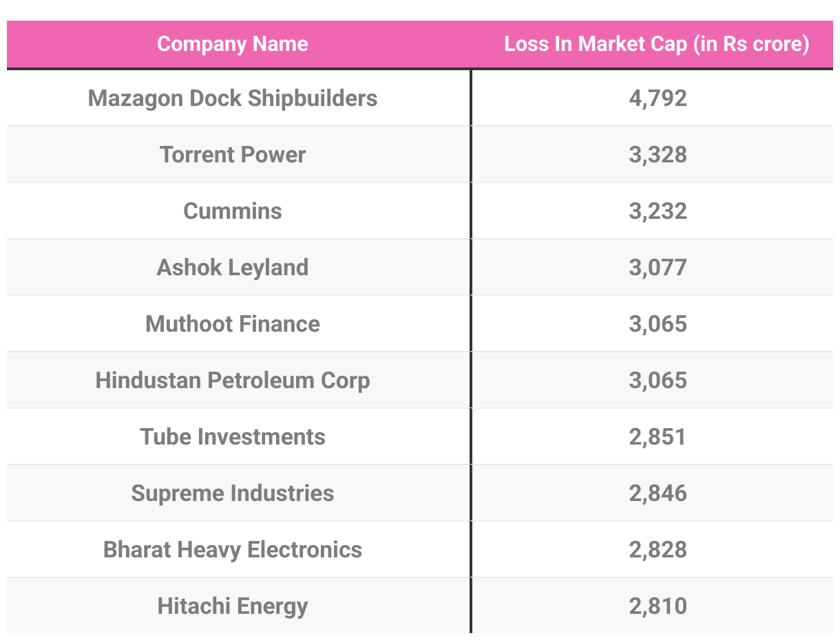The width and height of the screenshot is (840, 640).
Task: Click the 2,851 loss value
Action: (658, 436)
